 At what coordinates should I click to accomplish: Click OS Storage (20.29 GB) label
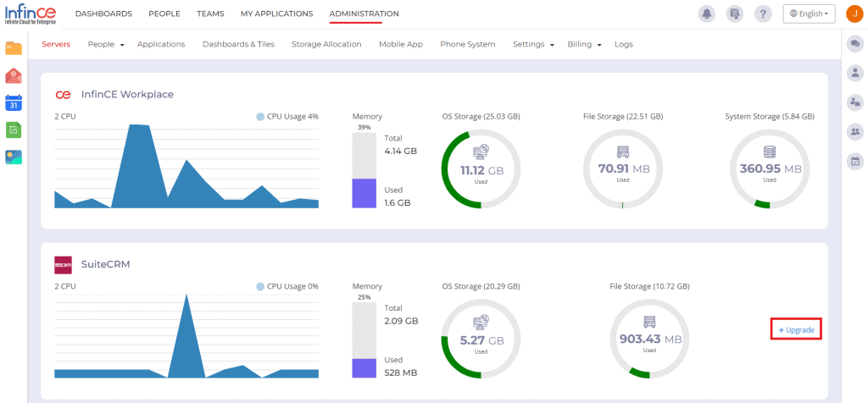[481, 287]
